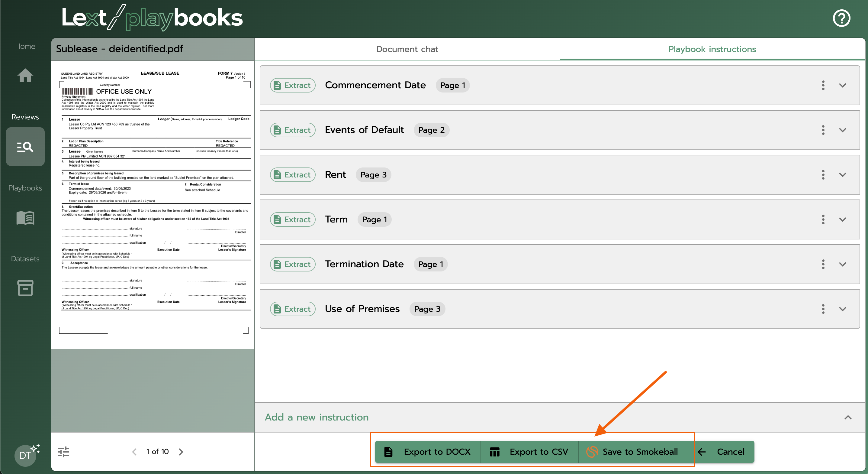The width and height of the screenshot is (868, 474).
Task: Open Datasets archive box icon
Action: pos(25,288)
